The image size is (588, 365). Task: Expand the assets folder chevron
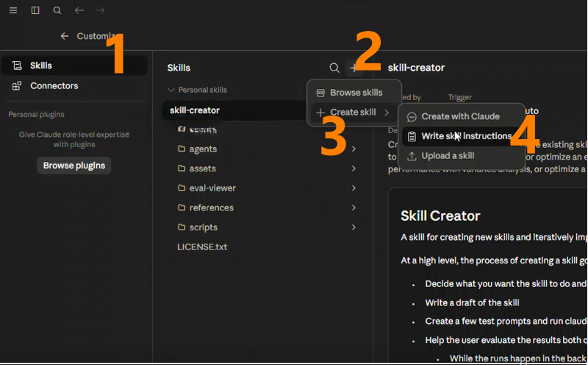[354, 169]
